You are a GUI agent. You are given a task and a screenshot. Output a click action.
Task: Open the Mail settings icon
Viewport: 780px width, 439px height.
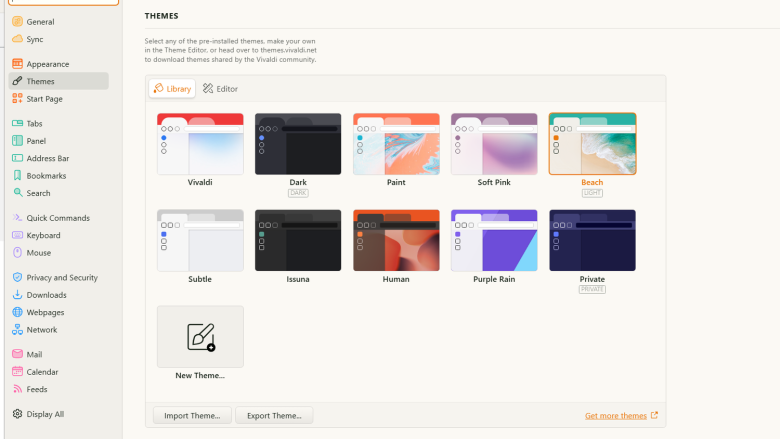(x=17, y=354)
